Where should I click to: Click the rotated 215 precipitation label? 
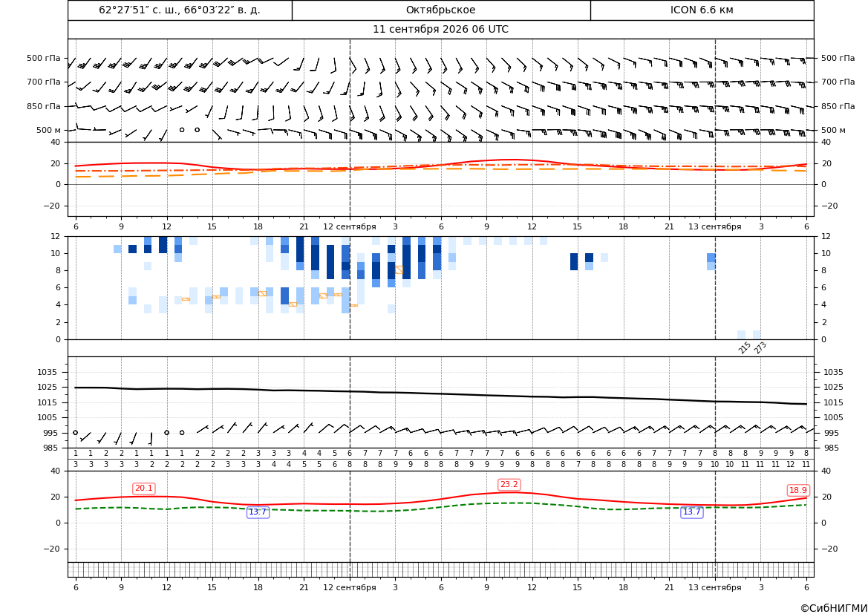pos(745,347)
